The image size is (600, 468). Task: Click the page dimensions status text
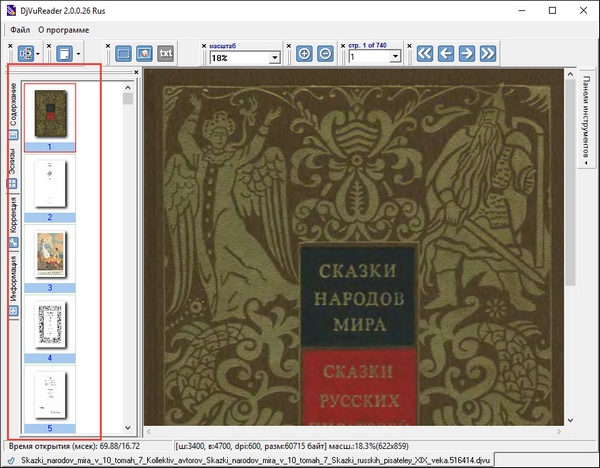pyautogui.click(x=292, y=446)
